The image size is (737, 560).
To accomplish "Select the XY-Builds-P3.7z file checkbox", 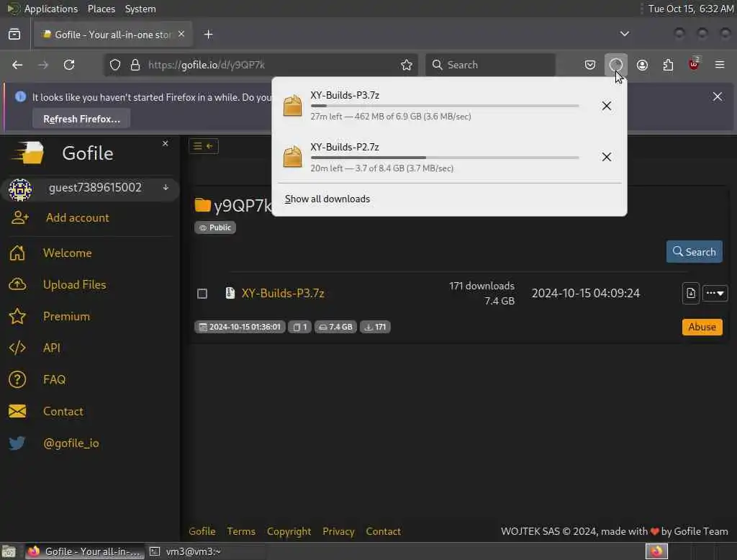I will click(x=202, y=294).
